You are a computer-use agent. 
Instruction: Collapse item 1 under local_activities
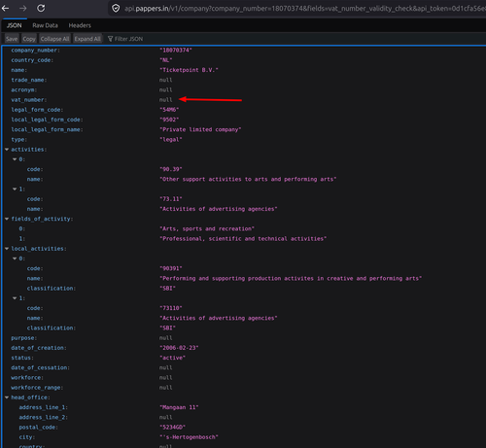tap(15, 298)
